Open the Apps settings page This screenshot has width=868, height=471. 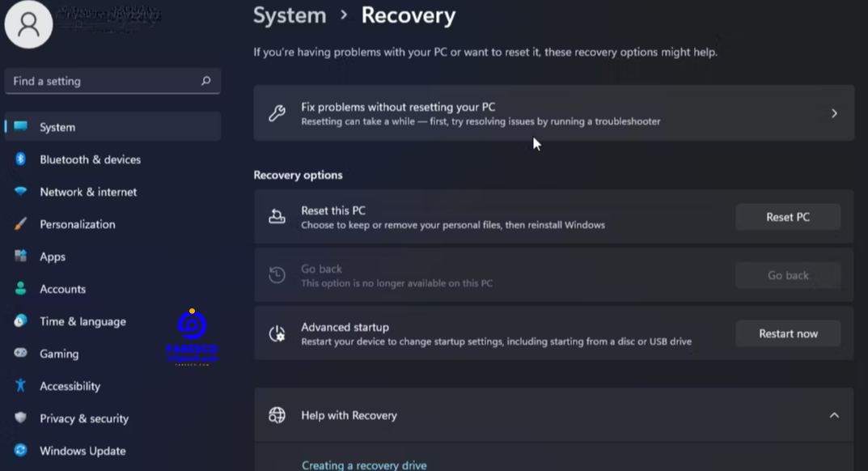(113, 256)
